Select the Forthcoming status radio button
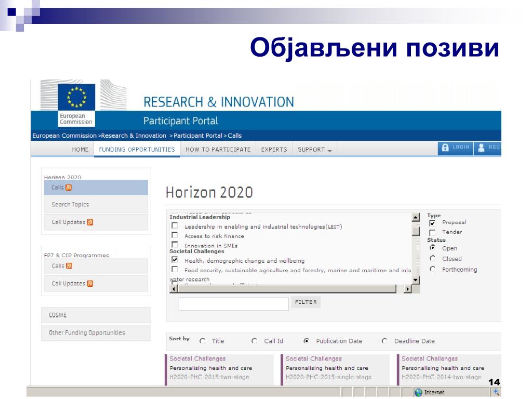Viewport: 532px width, 399px height. (x=433, y=269)
